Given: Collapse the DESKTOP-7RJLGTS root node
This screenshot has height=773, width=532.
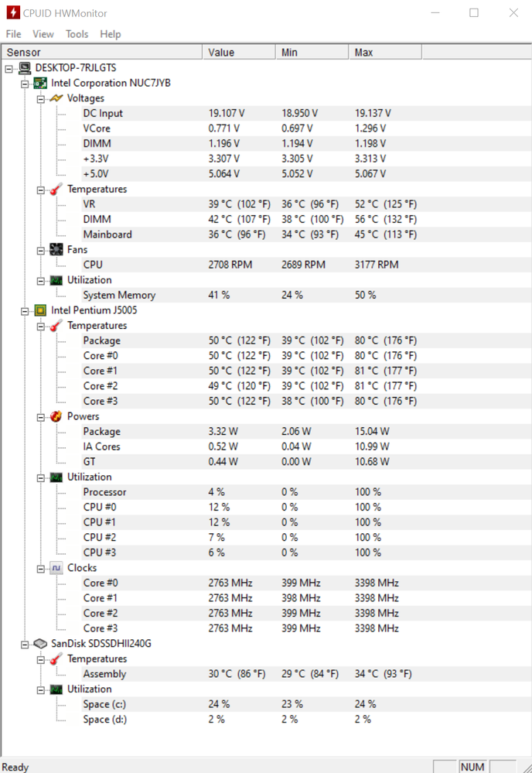Looking at the screenshot, I should (x=9, y=69).
